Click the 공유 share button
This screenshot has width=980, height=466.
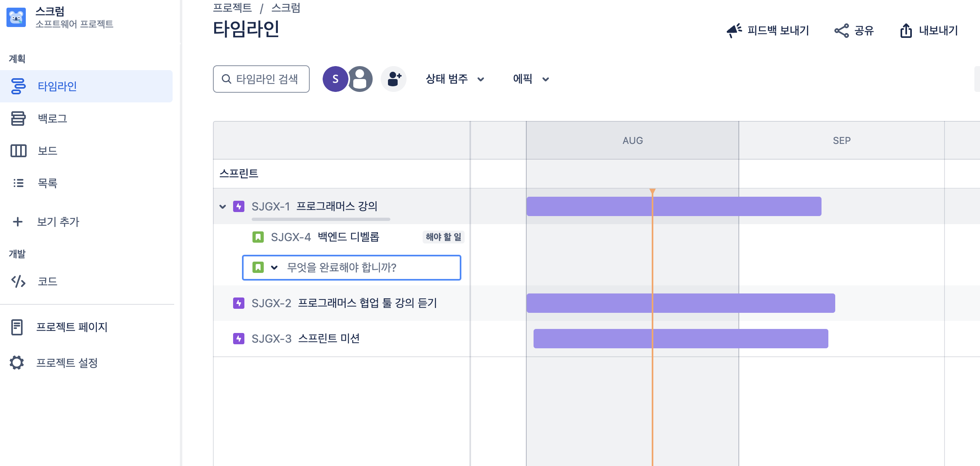coord(854,31)
